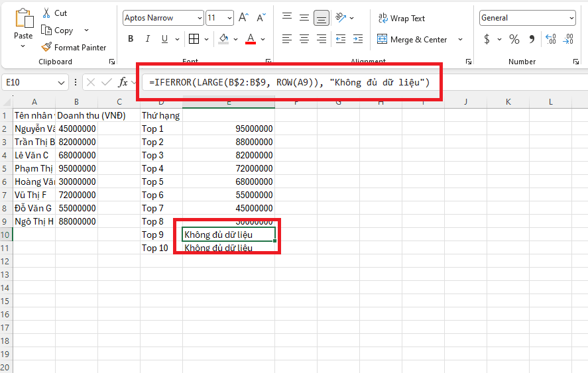Apply Comma Style

[532, 38]
